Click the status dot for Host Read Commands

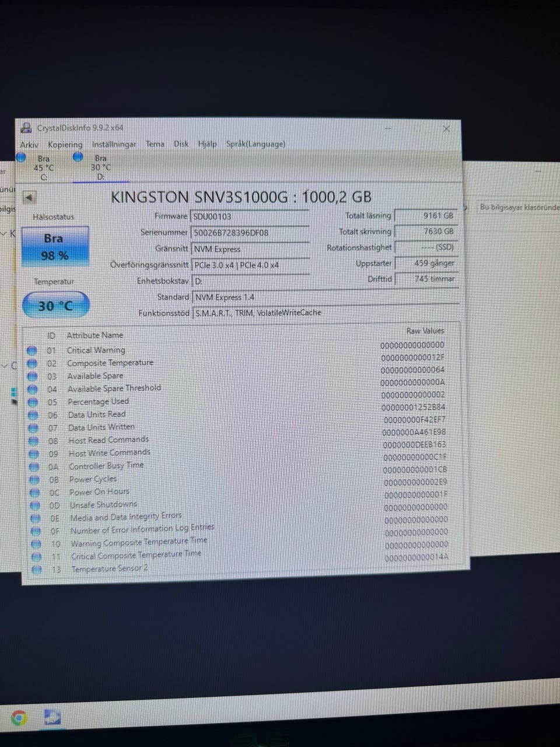[x=34, y=441]
